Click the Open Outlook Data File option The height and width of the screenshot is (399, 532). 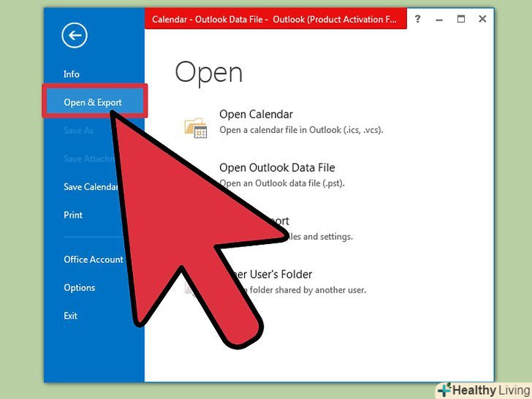277,167
